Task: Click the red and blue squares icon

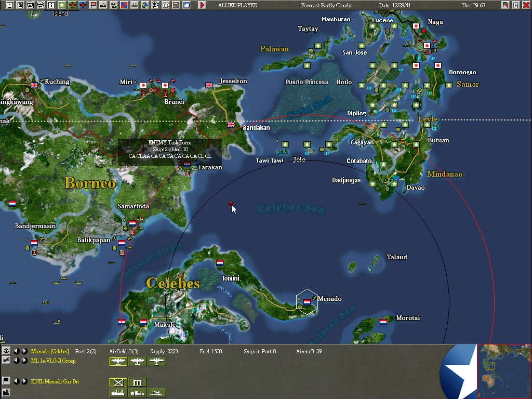Action: click(124, 5)
